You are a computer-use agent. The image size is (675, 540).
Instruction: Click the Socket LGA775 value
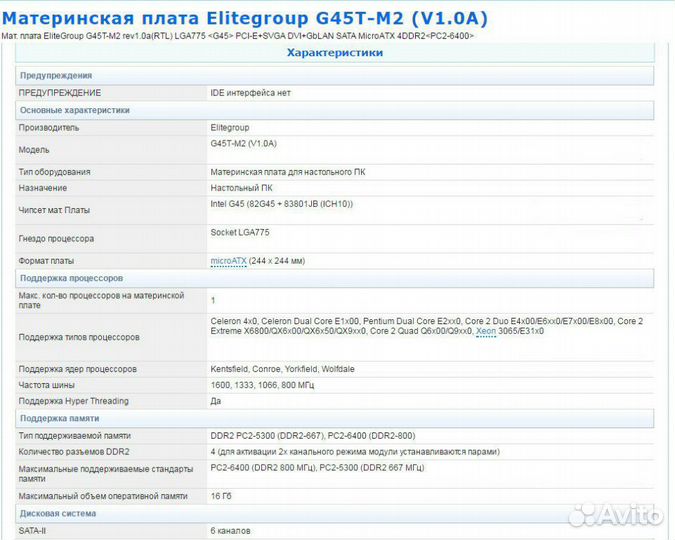(240, 233)
